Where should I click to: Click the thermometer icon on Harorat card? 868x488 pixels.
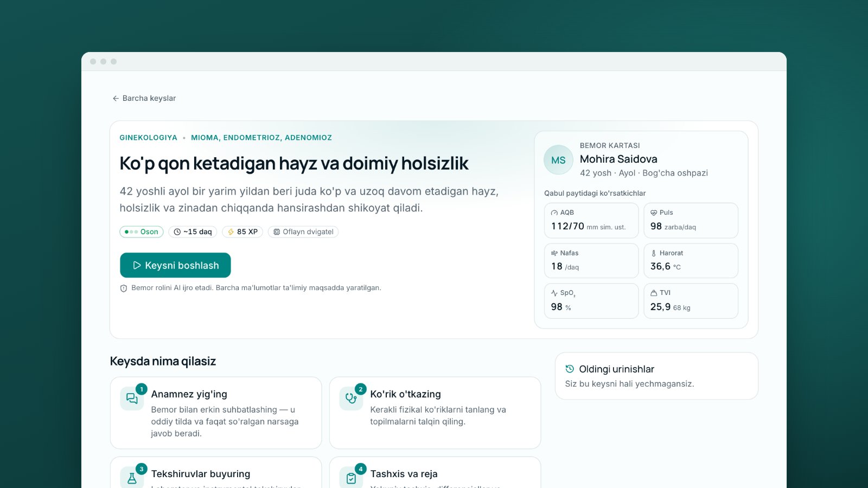click(x=654, y=253)
